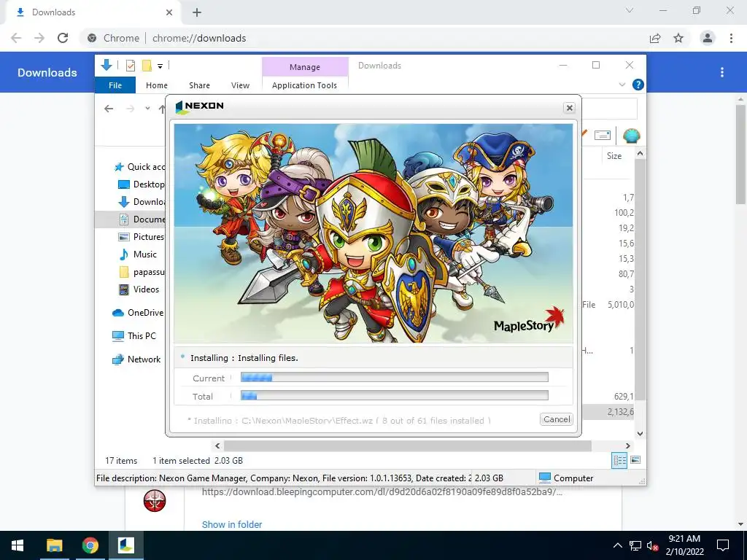The height and width of the screenshot is (560, 747).
Task: Open Downloads folder in navigation pane
Action: (141, 202)
